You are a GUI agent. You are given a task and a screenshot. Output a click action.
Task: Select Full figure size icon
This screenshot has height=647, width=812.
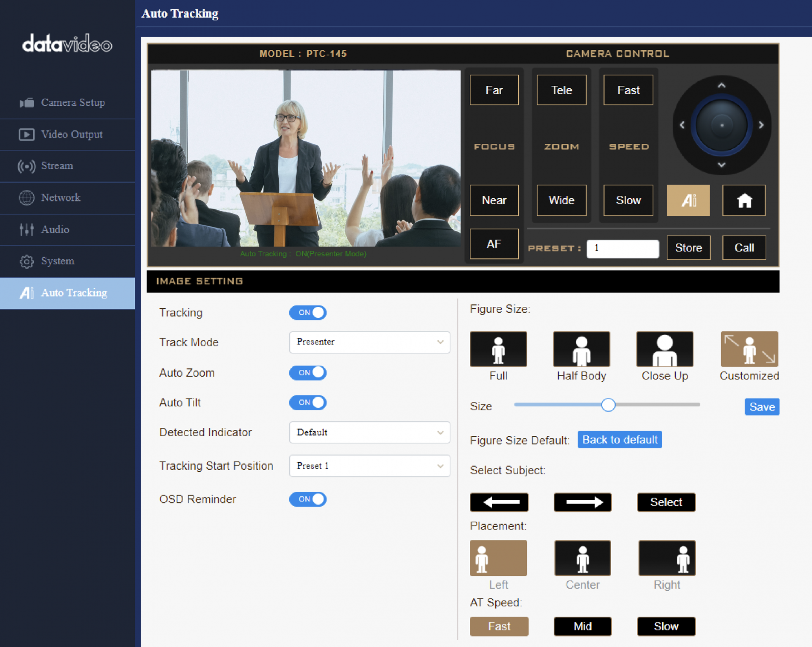pos(498,349)
